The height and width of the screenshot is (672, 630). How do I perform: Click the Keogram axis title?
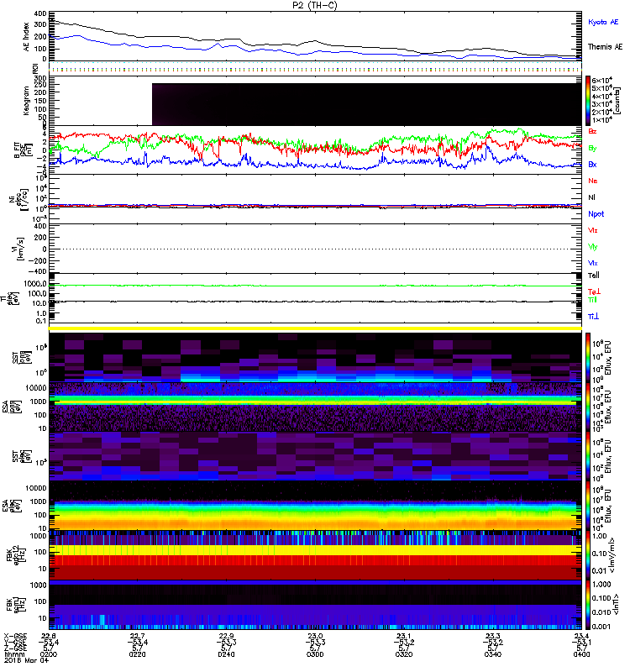(x=26, y=100)
